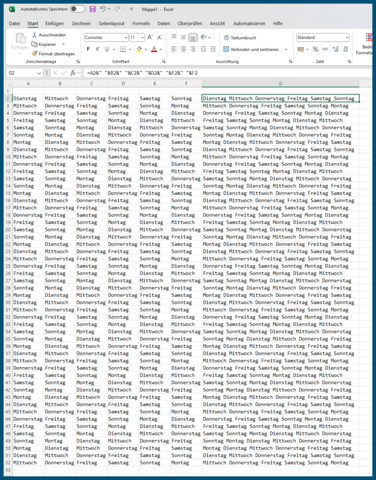The image size is (376, 480).
Task: Toggle italic formatting
Action: coord(97,49)
